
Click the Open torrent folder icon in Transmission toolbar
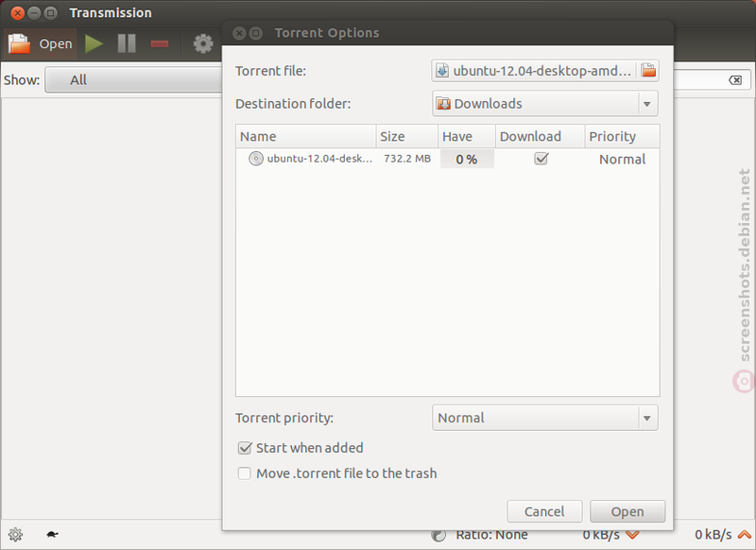tap(19, 43)
